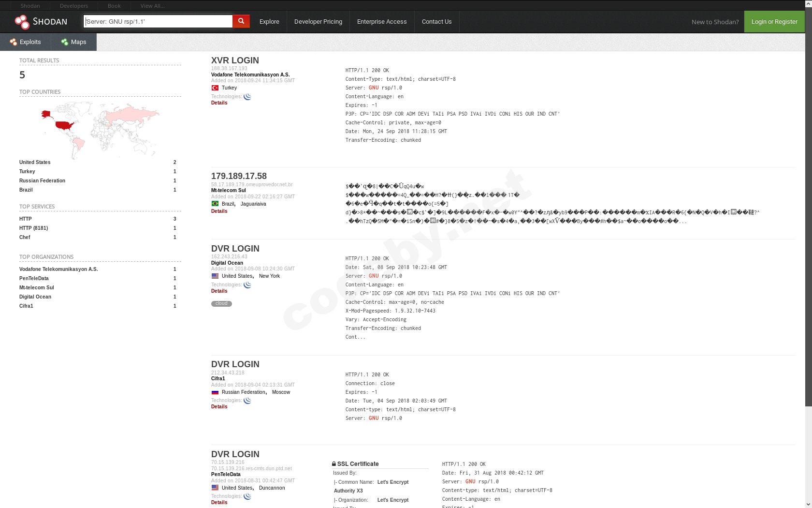The image size is (812, 508).
Task: Click the US flag next to Duncannon
Action: [215, 488]
